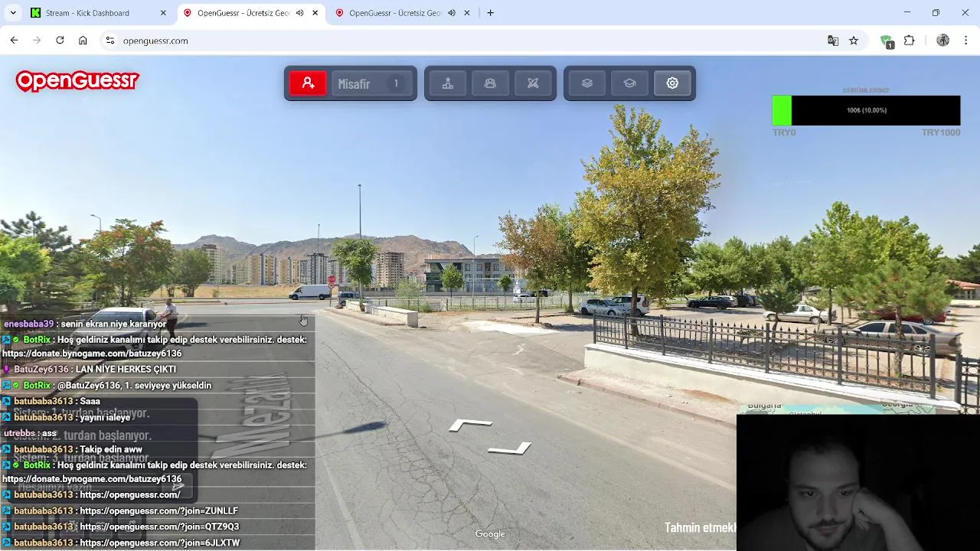The width and height of the screenshot is (980, 551).
Task: Mute audio on active OpenGuessr tab
Action: pyautogui.click(x=299, y=13)
